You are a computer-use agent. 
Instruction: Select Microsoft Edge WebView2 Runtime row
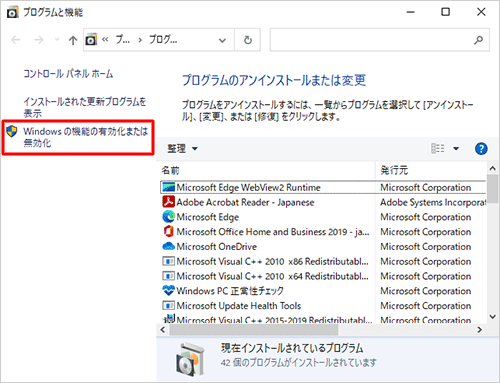point(323,187)
